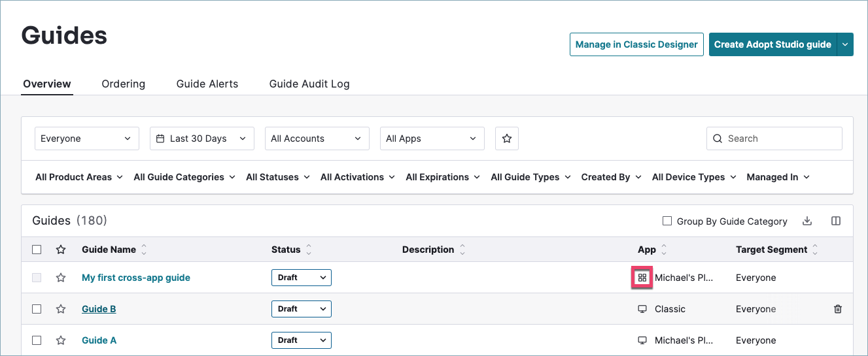Click into the Search guides field
Viewport: 868px width, 356px height.
pyautogui.click(x=774, y=138)
